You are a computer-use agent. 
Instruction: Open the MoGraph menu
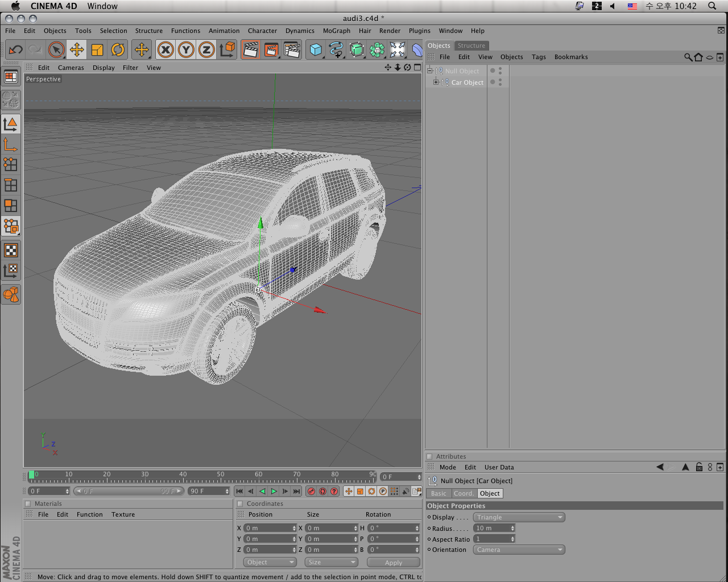tap(337, 31)
